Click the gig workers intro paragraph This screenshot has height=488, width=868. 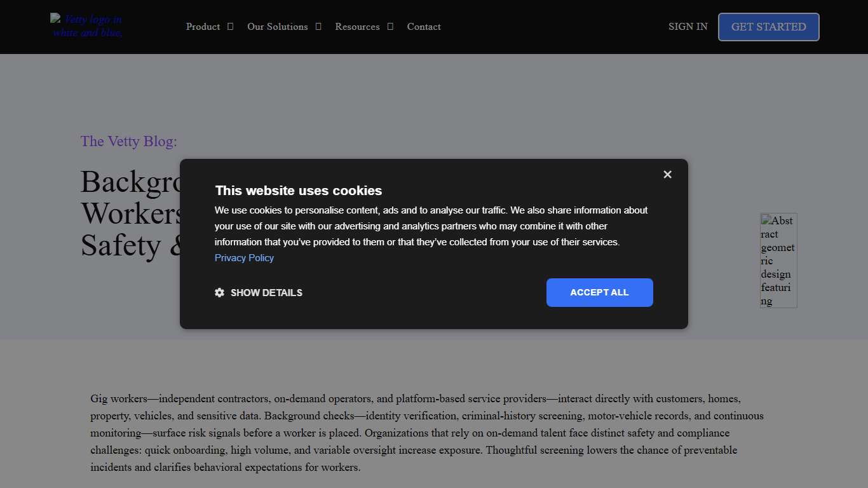point(427,433)
